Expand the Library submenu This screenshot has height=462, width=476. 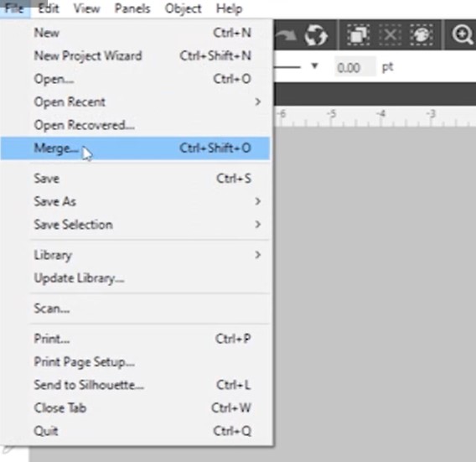click(x=135, y=255)
